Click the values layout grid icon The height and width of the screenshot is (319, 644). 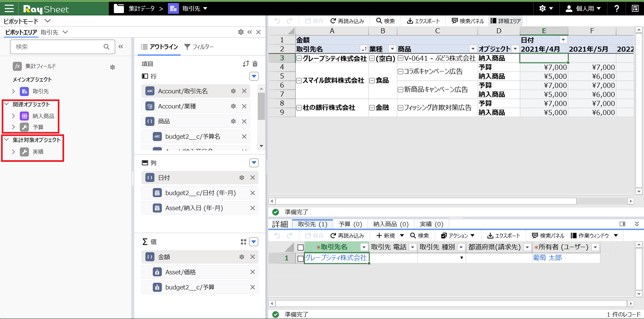click(x=243, y=242)
